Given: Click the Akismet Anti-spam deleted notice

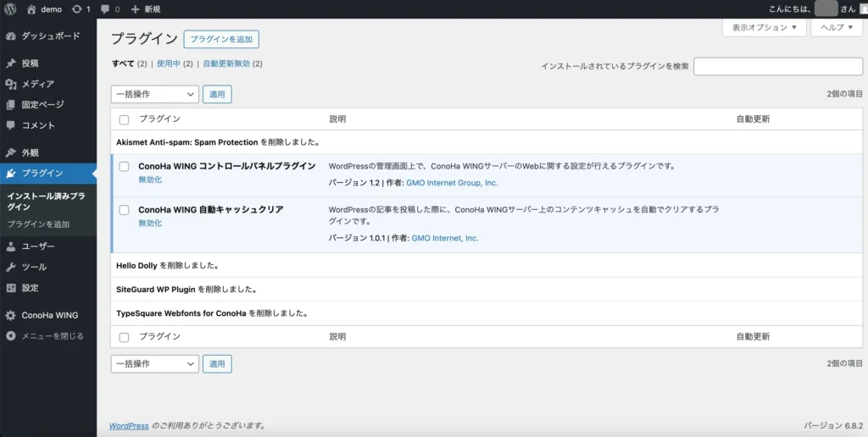Looking at the screenshot, I should [218, 142].
